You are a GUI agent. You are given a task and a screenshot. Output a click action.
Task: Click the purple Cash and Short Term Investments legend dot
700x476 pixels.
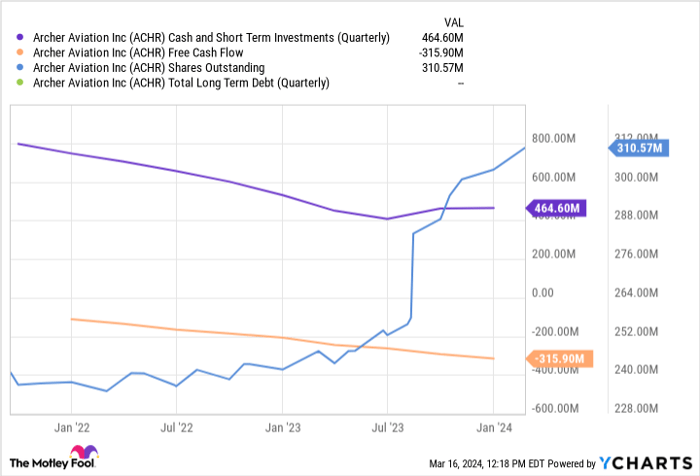pos(22,38)
